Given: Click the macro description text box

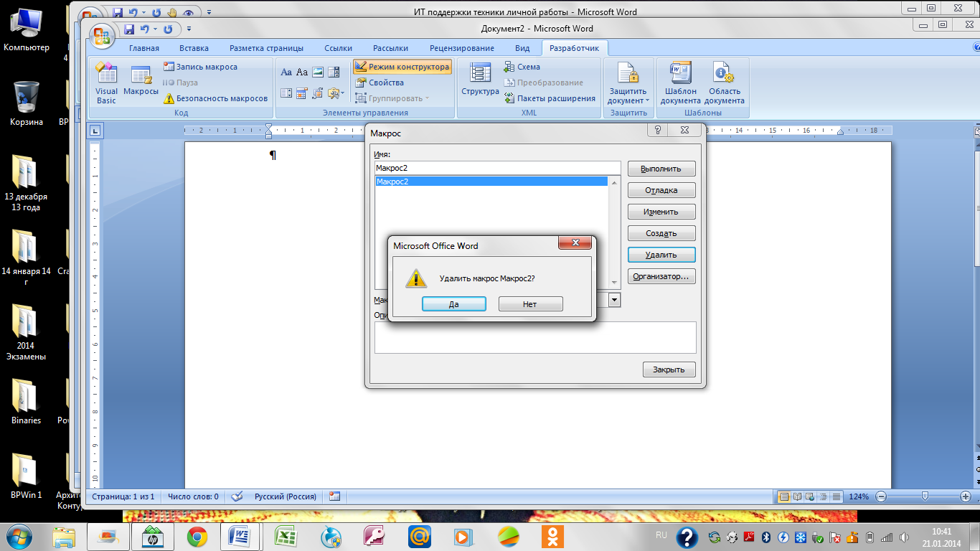Looking at the screenshot, I should coord(535,337).
